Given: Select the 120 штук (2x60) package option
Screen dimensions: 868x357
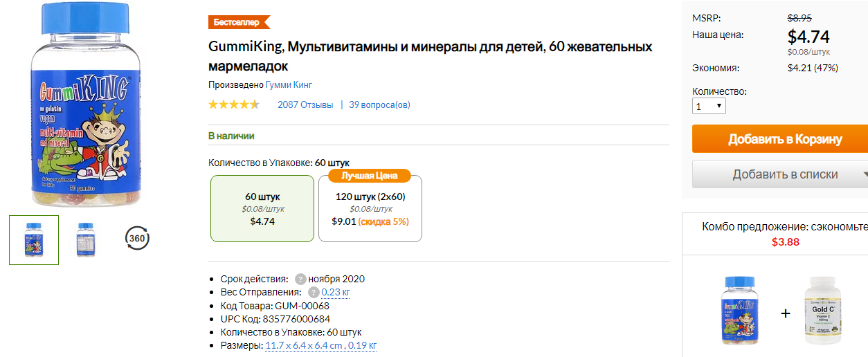Looking at the screenshot, I should 370,208.
